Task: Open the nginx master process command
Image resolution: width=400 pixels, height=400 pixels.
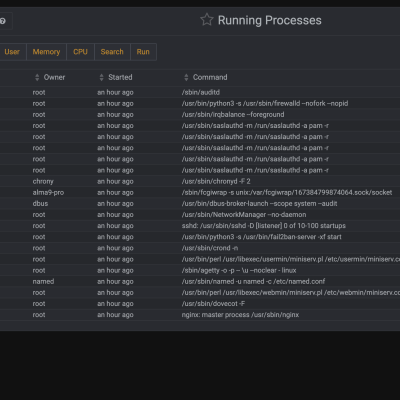Action: (x=240, y=315)
